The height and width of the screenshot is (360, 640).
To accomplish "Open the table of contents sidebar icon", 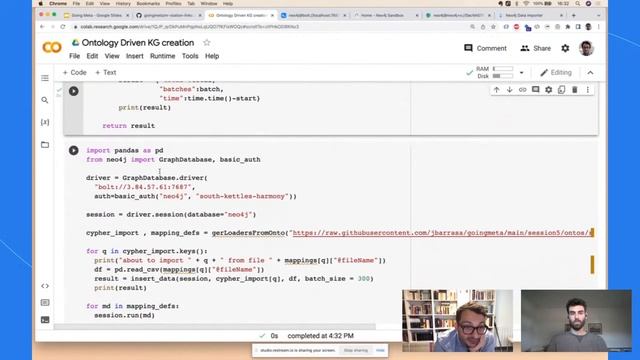I will coord(45,78).
